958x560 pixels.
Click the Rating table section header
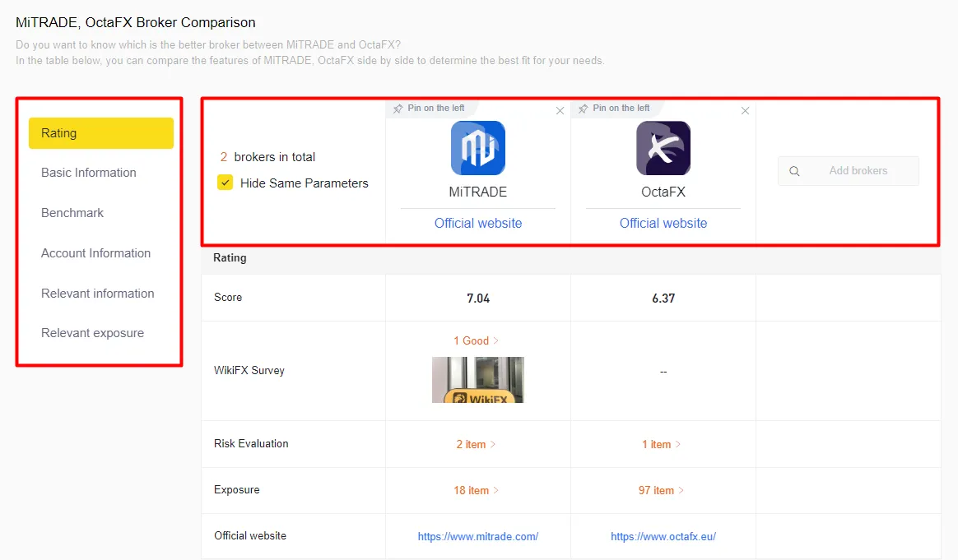coord(230,257)
